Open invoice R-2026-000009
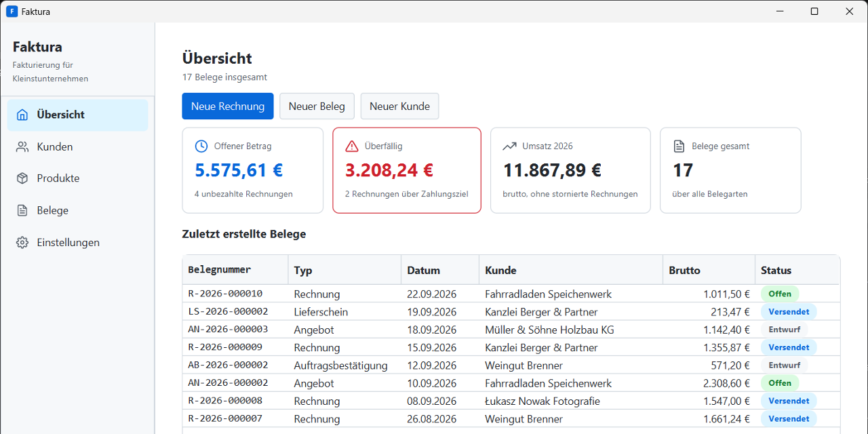Screen dimensions: 868x434 (225, 347)
